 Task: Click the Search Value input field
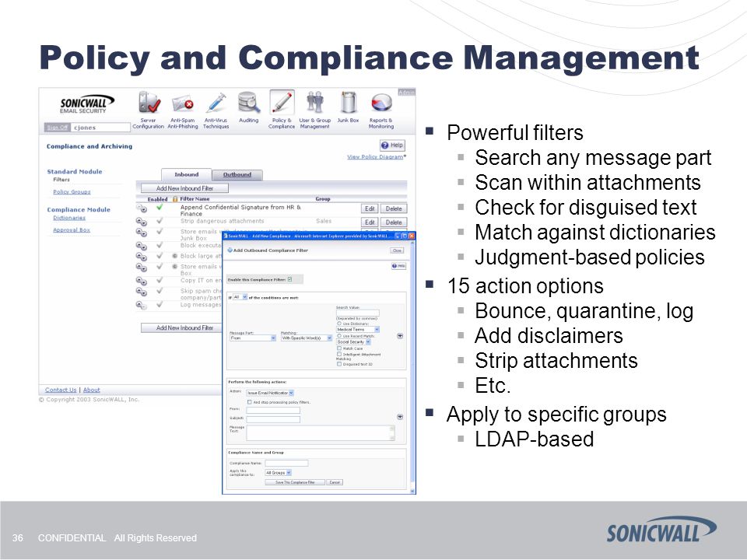(358, 313)
